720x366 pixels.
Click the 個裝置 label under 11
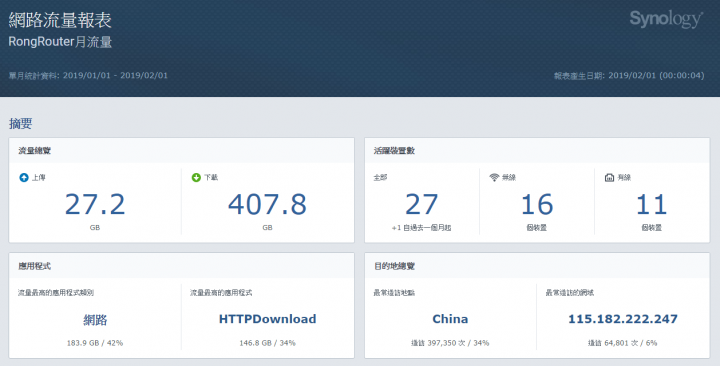652,228
